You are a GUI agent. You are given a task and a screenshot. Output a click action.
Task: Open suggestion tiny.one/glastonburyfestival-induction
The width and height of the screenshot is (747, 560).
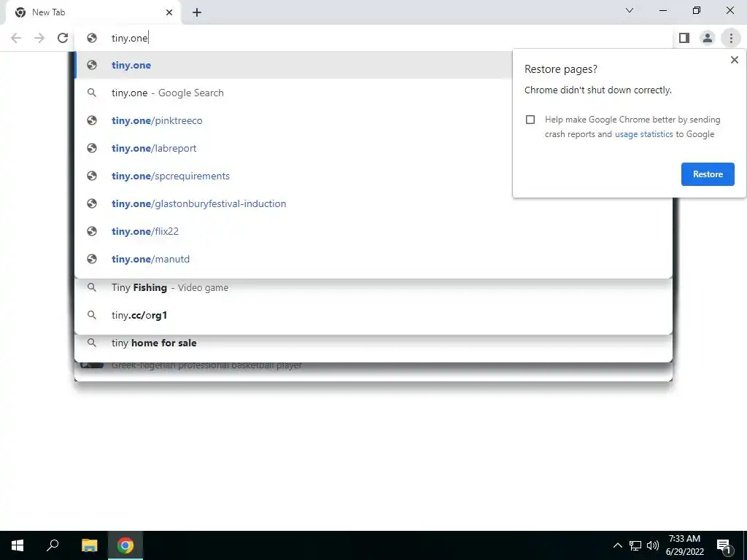pyautogui.click(x=373, y=204)
